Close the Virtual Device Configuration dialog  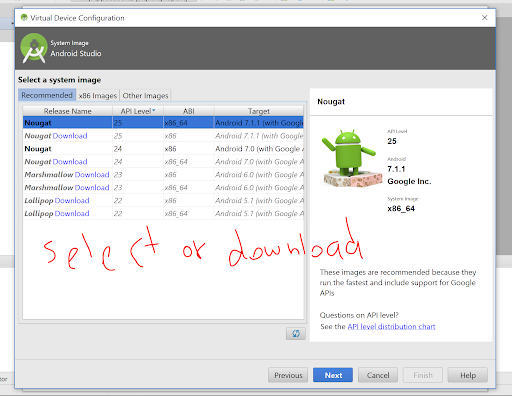pyautogui.click(x=485, y=18)
